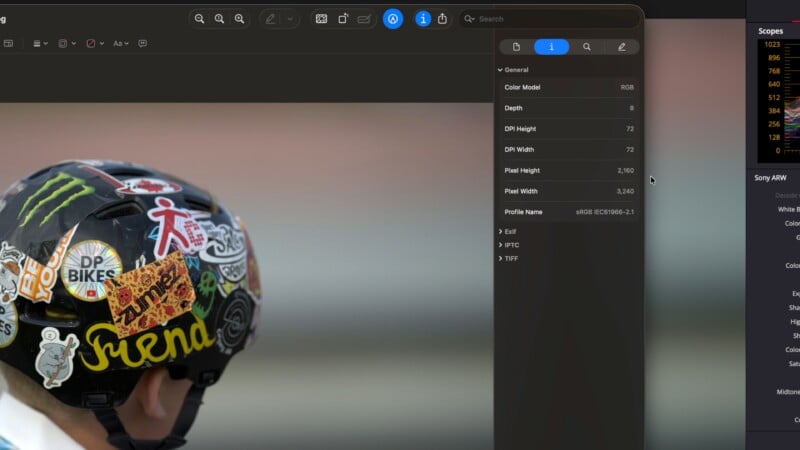
Task: Click the zoom out magnifier icon
Action: coord(199,19)
